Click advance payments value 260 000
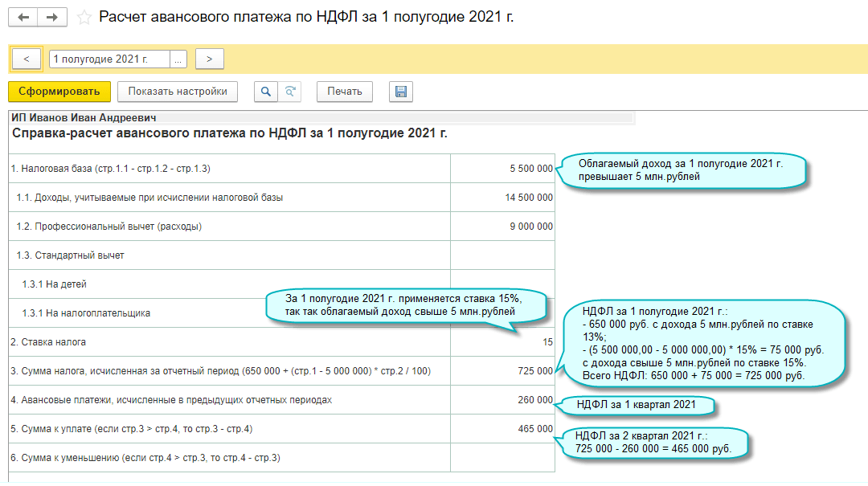This screenshot has height=486, width=868. pyautogui.click(x=535, y=400)
